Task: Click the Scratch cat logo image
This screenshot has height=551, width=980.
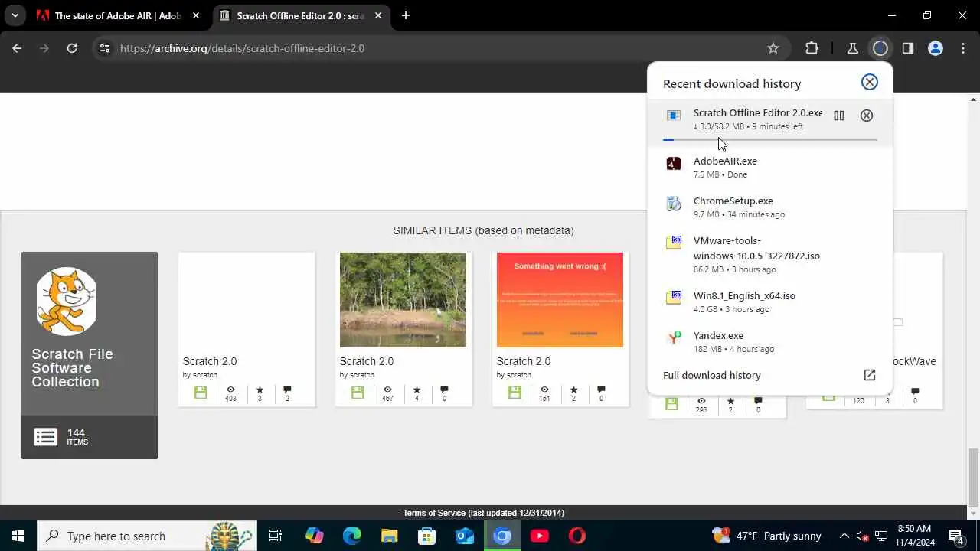Action: click(x=67, y=301)
